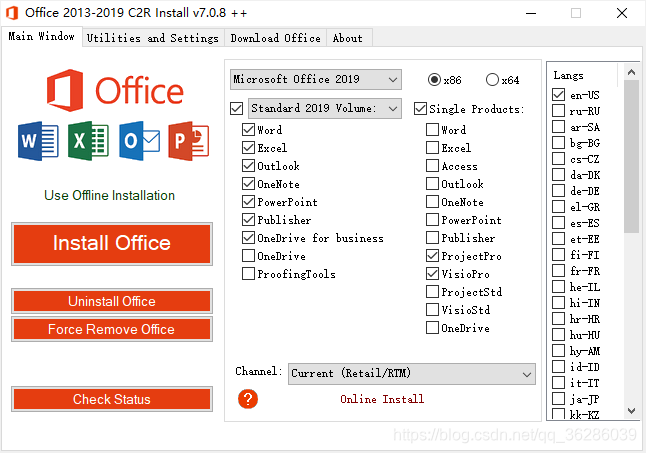646x453 pixels.
Task: Click the Langs list scroll-down arrow
Action: tap(631, 411)
